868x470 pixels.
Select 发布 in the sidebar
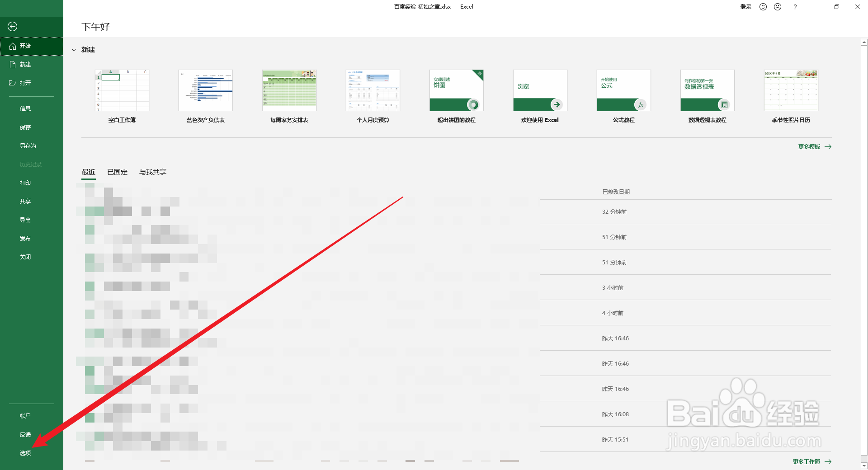click(32, 239)
